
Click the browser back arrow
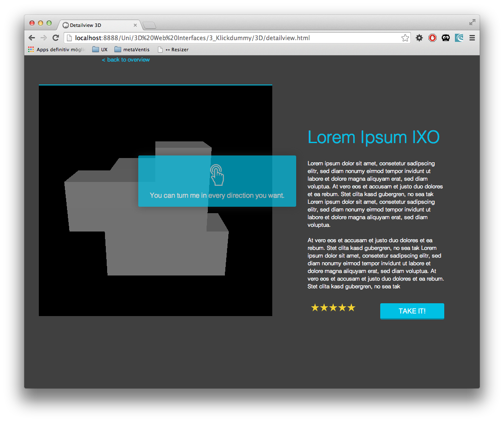(32, 38)
